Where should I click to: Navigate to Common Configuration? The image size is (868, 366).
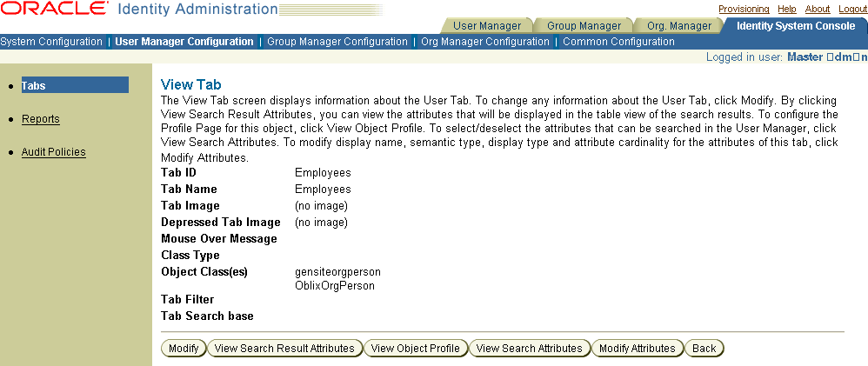tap(618, 42)
